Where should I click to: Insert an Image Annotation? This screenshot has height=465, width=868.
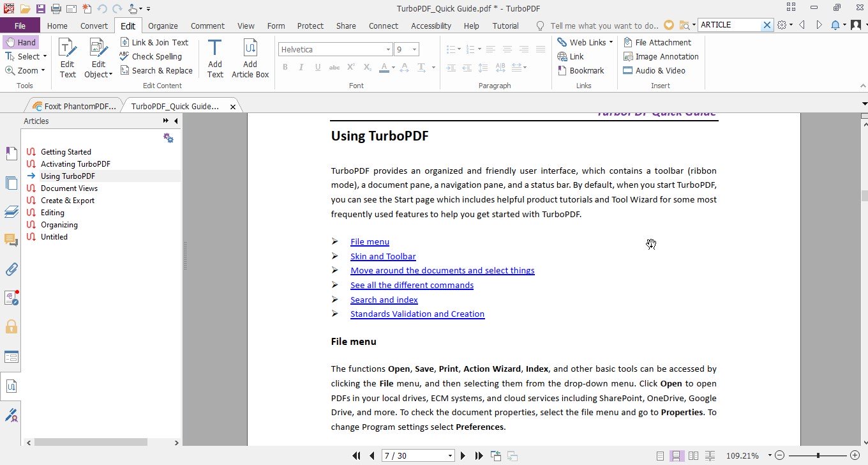[661, 56]
